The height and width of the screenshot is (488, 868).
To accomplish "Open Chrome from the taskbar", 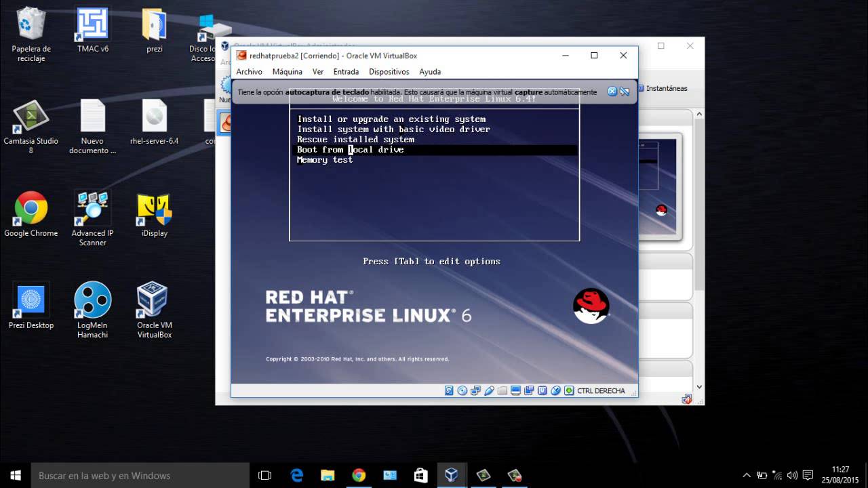I will coord(359,475).
